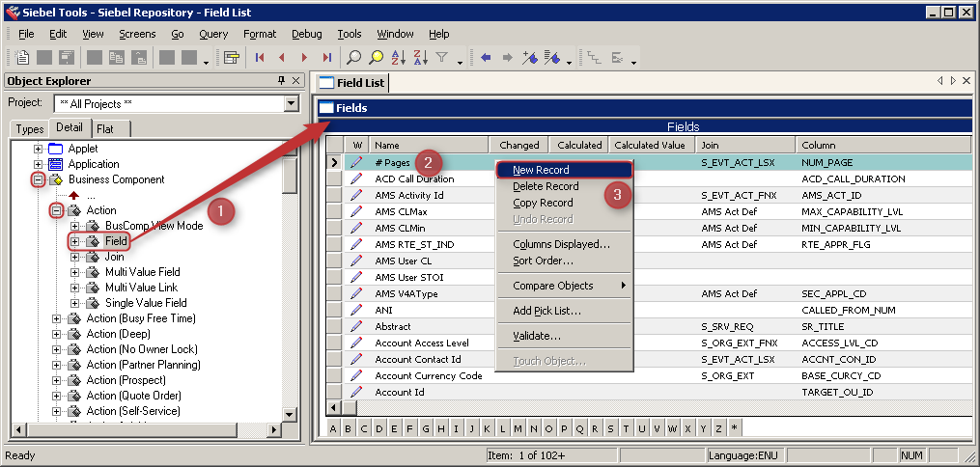Click the Object Explorer vertical scrollbar thumb
The image size is (980, 467).
[290, 175]
